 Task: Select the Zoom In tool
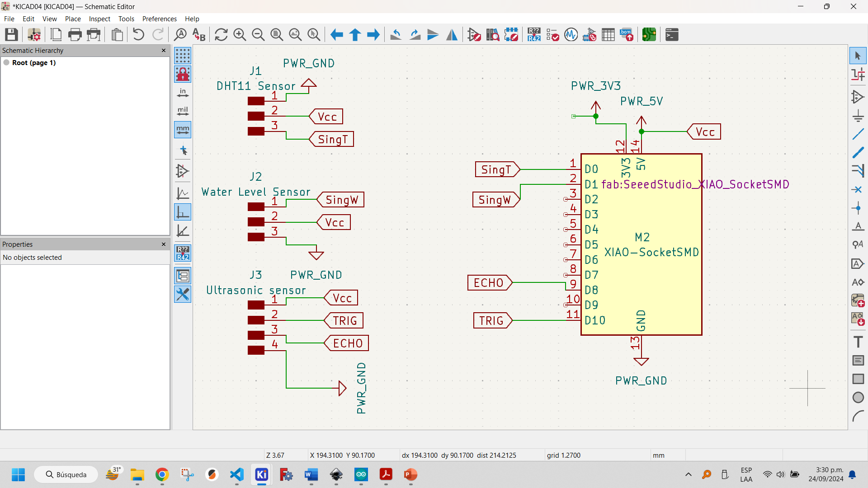click(239, 34)
